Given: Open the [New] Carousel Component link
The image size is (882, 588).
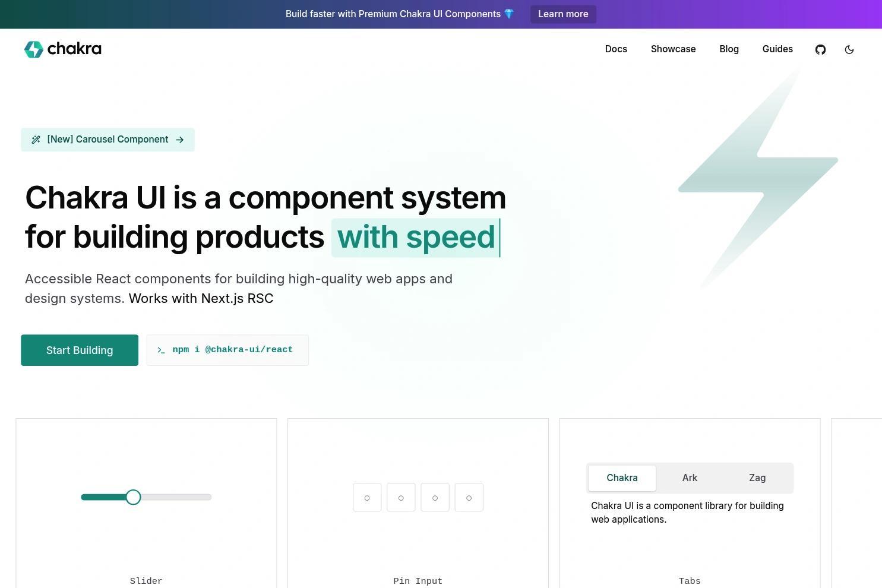Looking at the screenshot, I should pos(108,140).
